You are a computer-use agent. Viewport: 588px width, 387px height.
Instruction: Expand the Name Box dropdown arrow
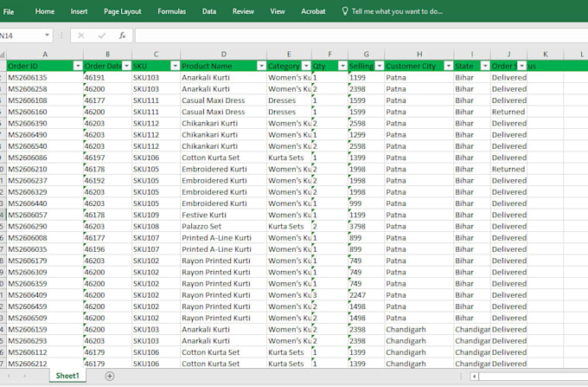click(47, 35)
